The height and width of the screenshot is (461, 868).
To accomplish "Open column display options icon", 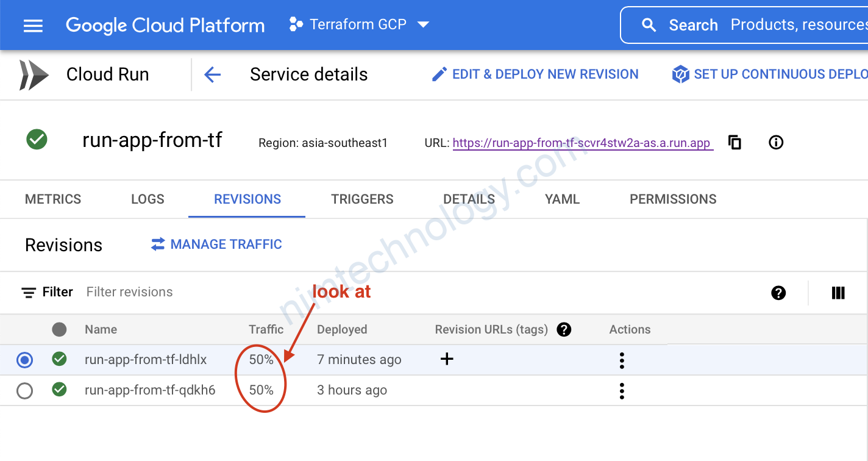I will point(838,293).
